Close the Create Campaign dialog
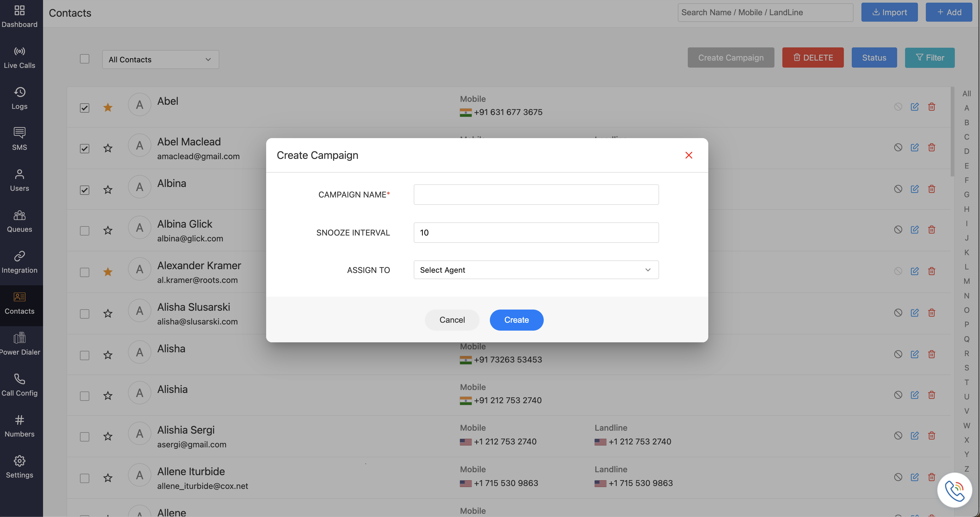Viewport: 980px width, 517px height. tap(689, 155)
